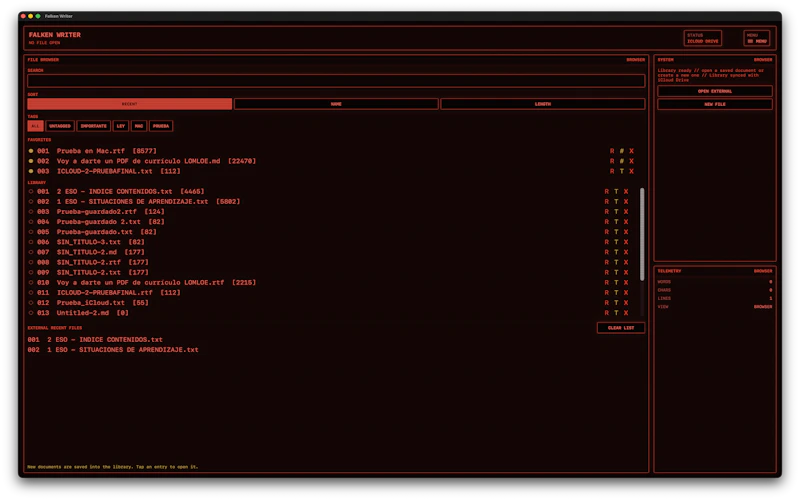Toggle favorite dot of favorite ICLOUD-2-PRUEBAFINAL.txt
800x500 pixels.
click(31, 171)
